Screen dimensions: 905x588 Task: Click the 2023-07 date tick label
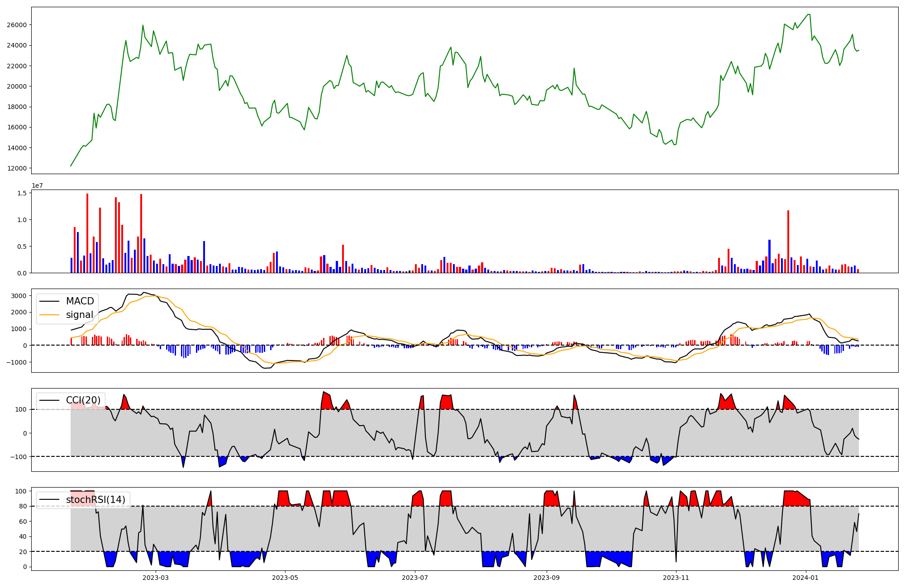(x=415, y=578)
